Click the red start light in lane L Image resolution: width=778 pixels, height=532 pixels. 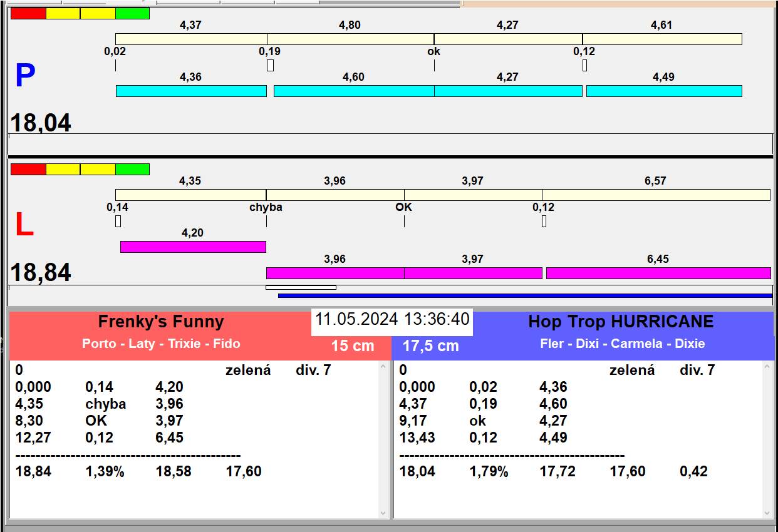[28, 170]
